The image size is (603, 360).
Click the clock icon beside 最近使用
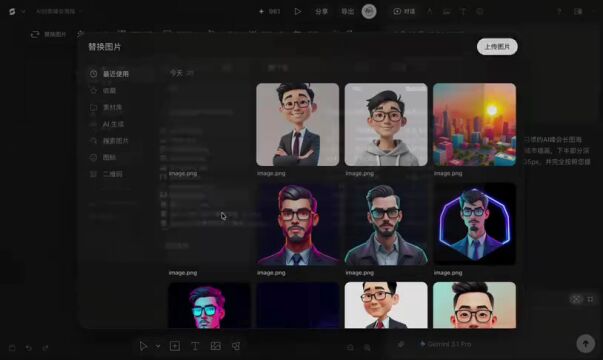pyautogui.click(x=93, y=73)
